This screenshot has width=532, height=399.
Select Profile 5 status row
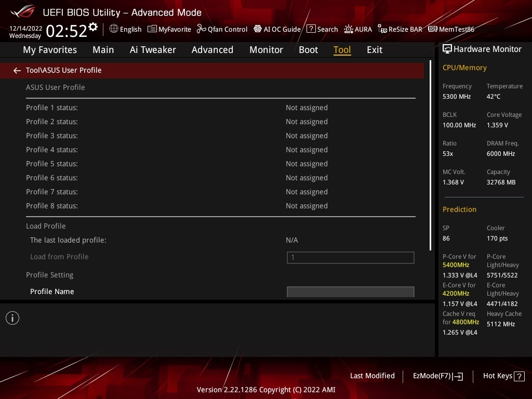[x=220, y=164]
